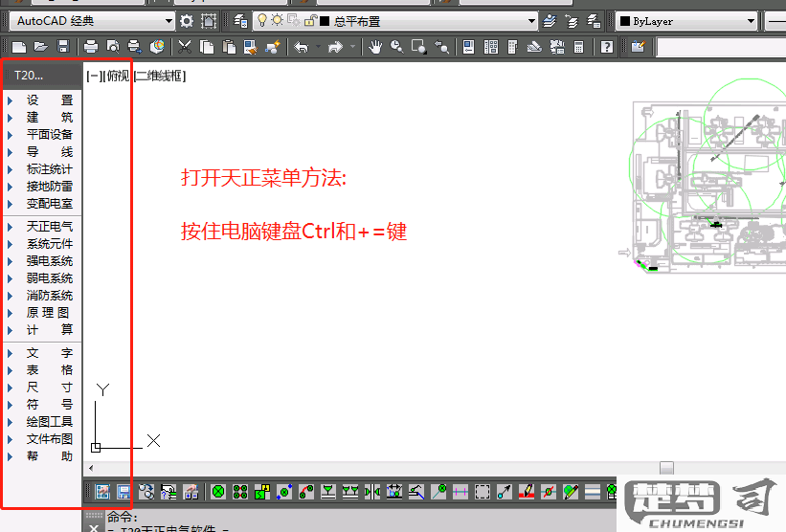Click the four green circles layout icon
The image size is (786, 532).
[x=240, y=492]
